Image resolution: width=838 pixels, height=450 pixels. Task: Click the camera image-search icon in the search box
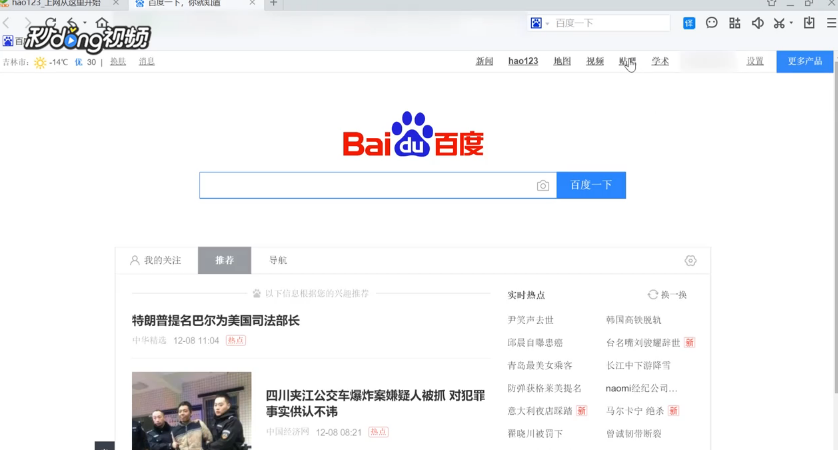[542, 185]
